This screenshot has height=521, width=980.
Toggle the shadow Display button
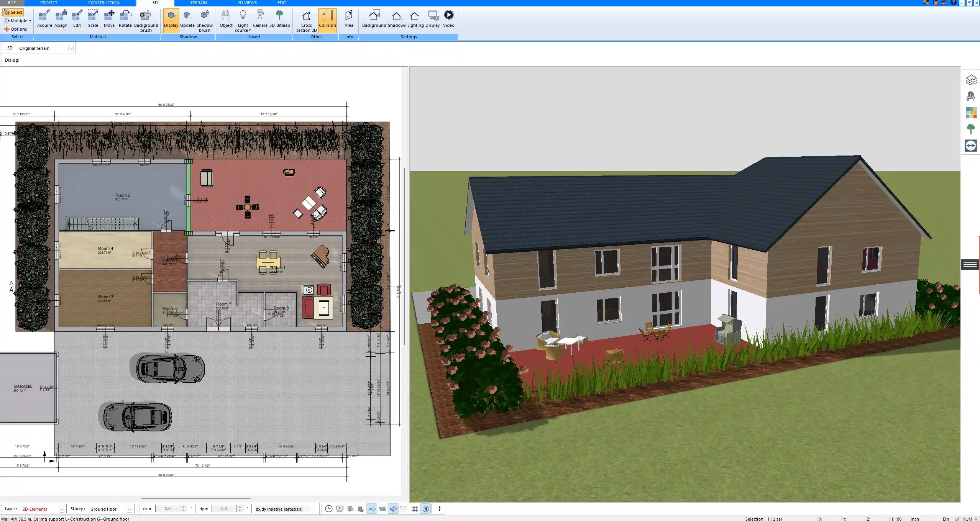tap(171, 20)
